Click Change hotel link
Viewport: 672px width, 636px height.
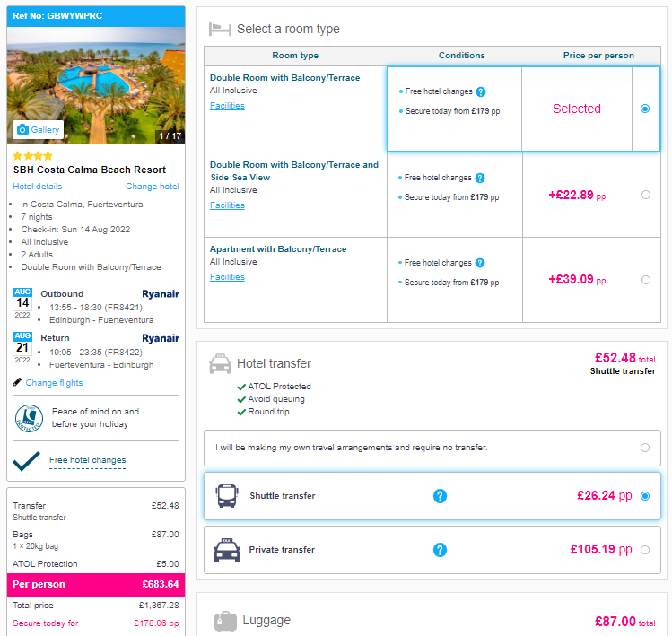pos(153,187)
